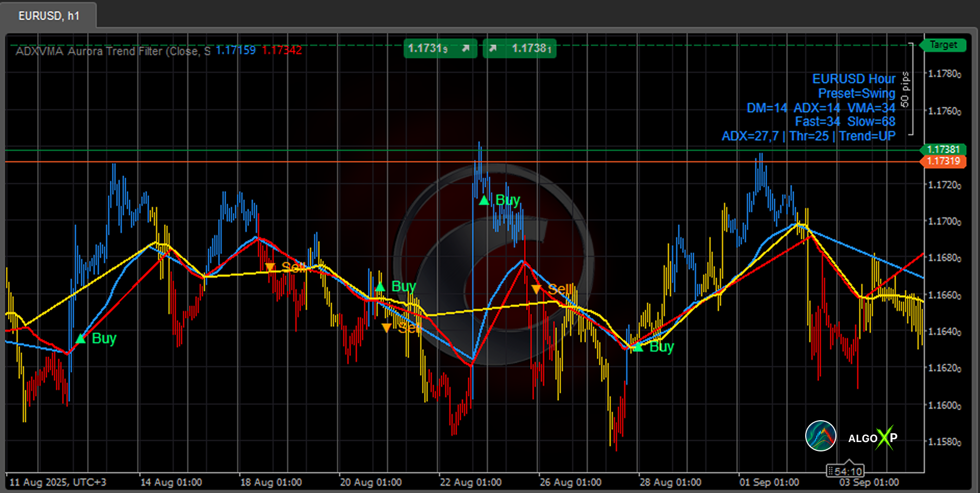Click the green Buy arrow near 20 Aug
Image resolution: width=980 pixels, height=493 pixels.
coord(380,287)
